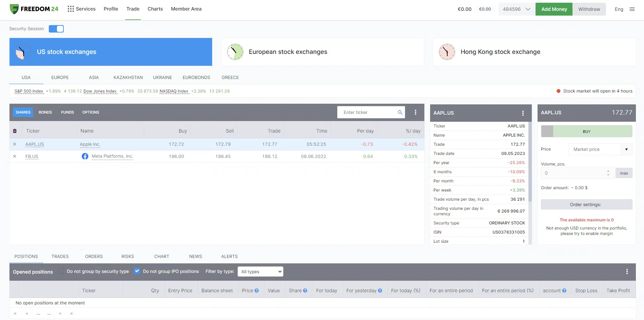Toggle the BUY/SELL order switch
Image resolution: width=644 pixels, height=320 pixels.
[587, 131]
